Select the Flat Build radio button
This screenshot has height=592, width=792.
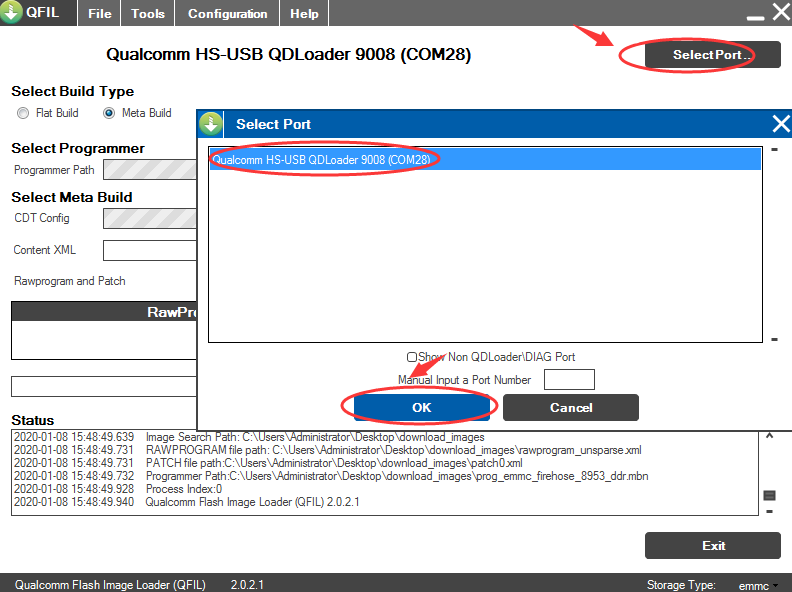point(23,113)
